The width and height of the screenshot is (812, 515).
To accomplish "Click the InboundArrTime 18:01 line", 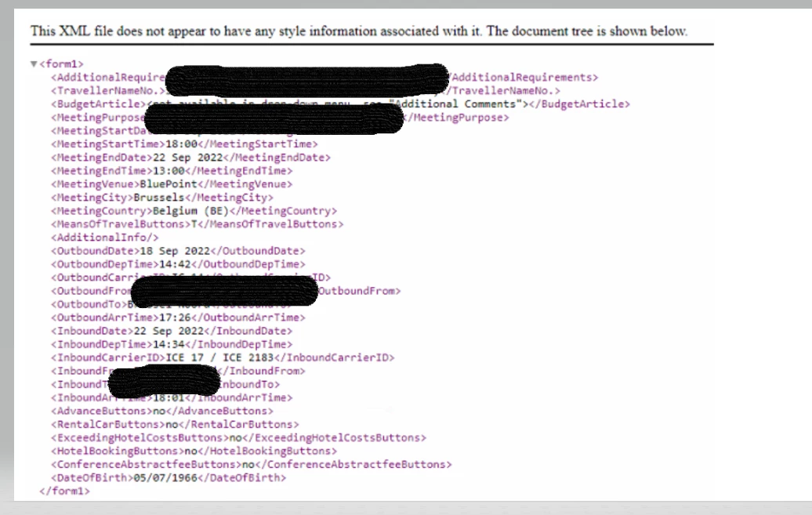I will click(172, 398).
